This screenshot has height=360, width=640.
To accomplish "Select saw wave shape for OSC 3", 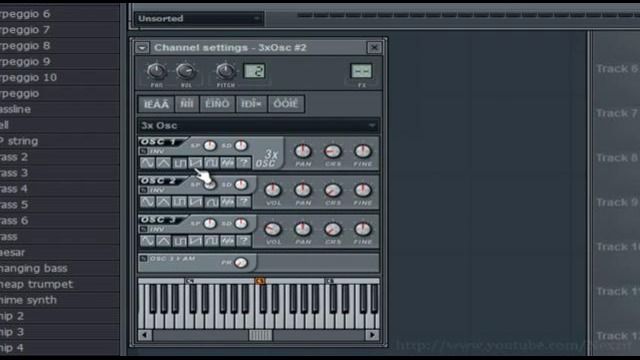I will 195,241.
